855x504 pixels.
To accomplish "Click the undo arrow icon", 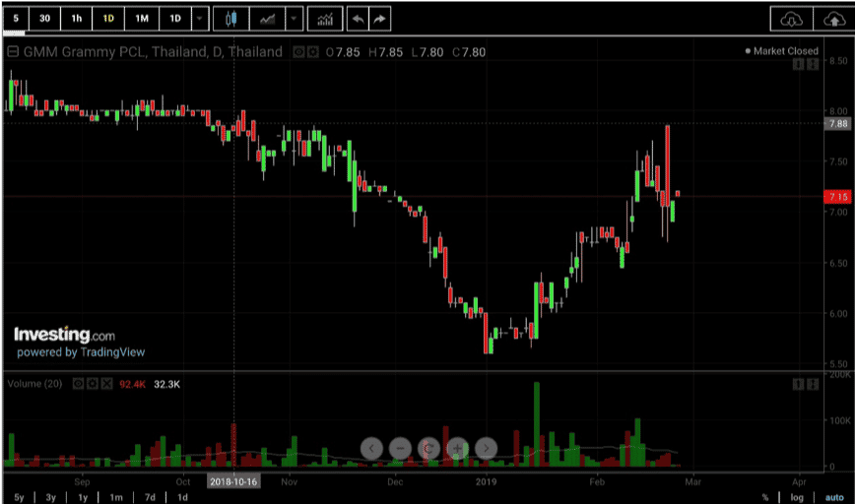I will [x=358, y=19].
